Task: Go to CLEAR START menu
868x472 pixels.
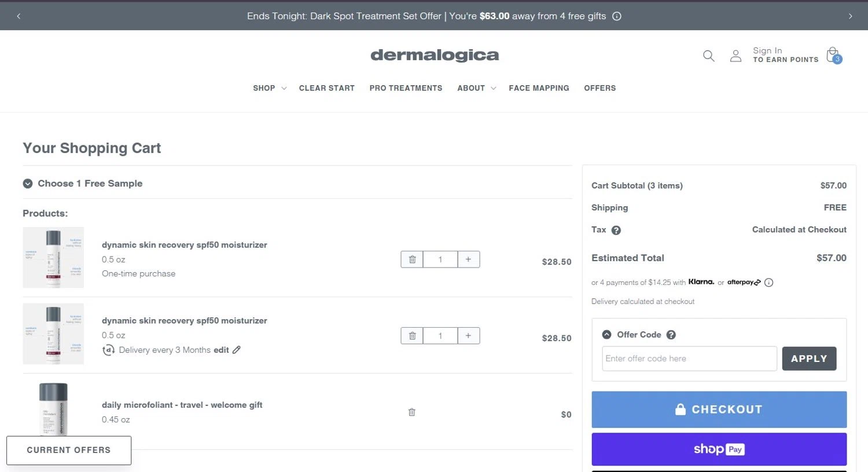Action: (x=327, y=88)
